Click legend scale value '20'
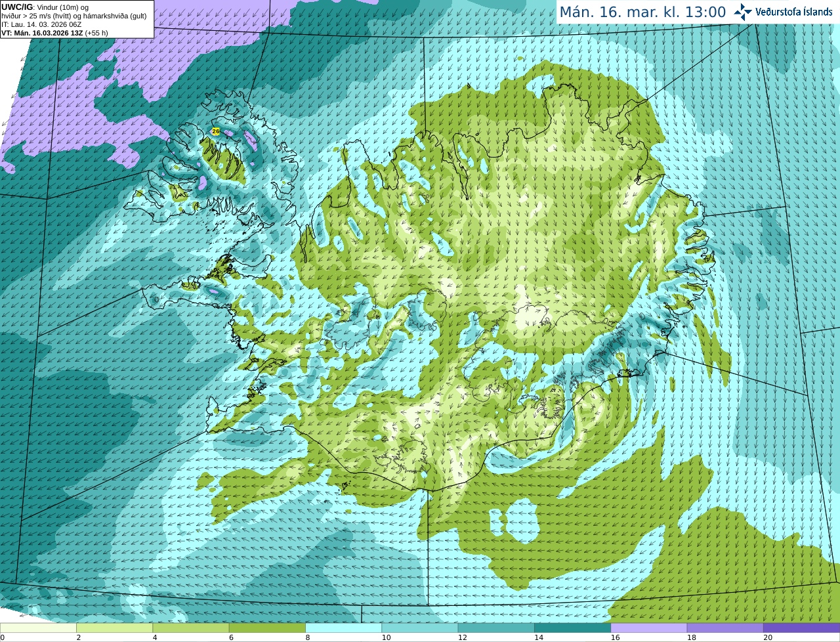 click(768, 637)
